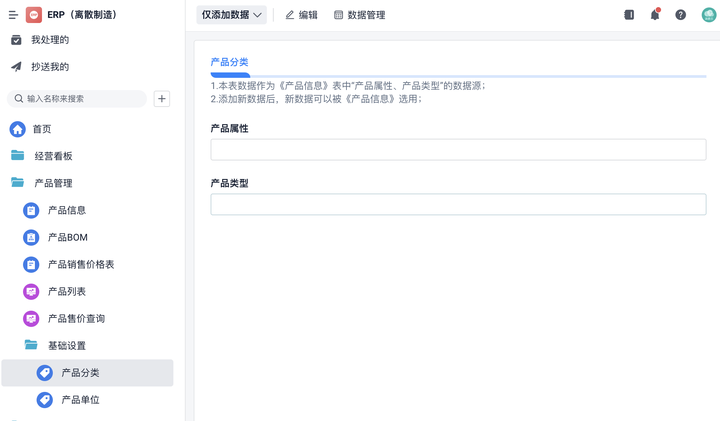
Task: Click the 数据管理 button
Action: click(359, 15)
